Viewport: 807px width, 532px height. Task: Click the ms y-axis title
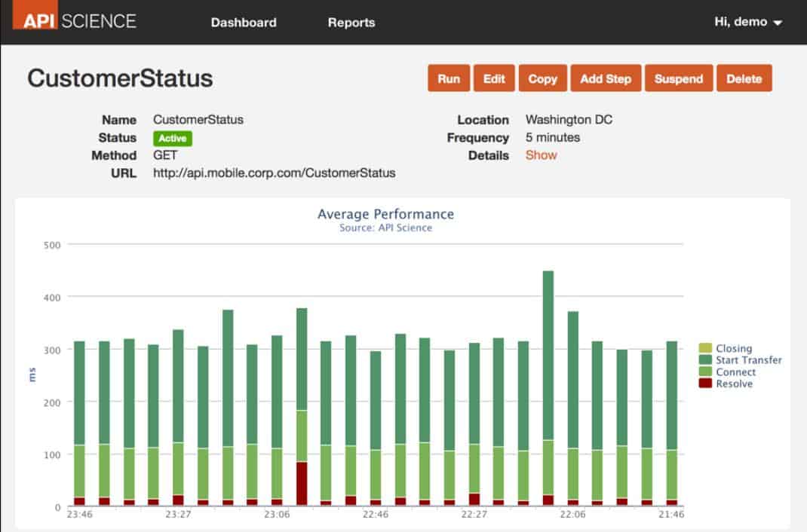[32, 375]
